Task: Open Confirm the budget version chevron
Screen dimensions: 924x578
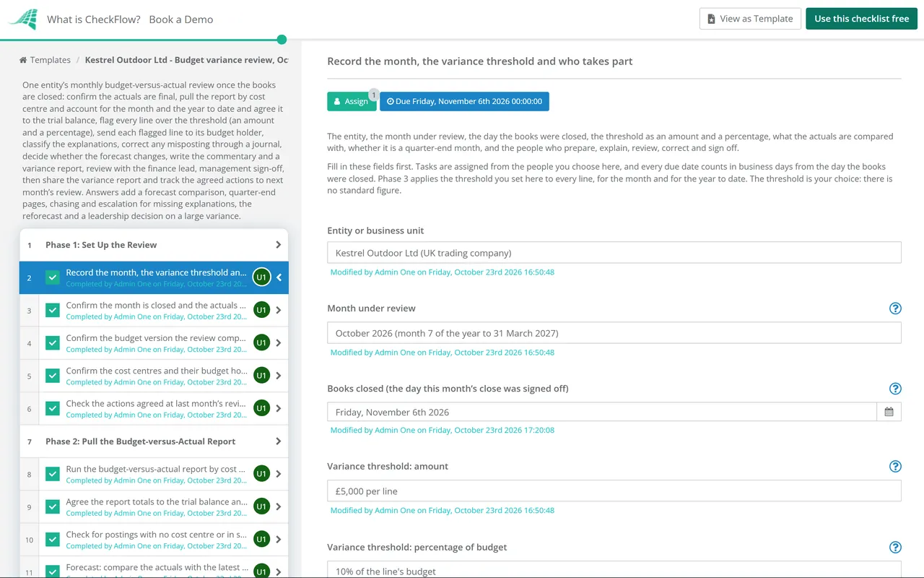Action: [x=279, y=342]
